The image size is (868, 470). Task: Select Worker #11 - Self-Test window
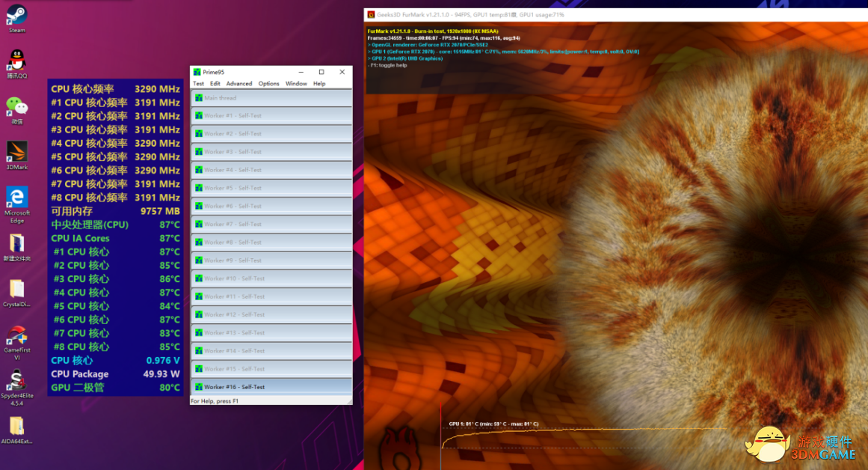271,296
